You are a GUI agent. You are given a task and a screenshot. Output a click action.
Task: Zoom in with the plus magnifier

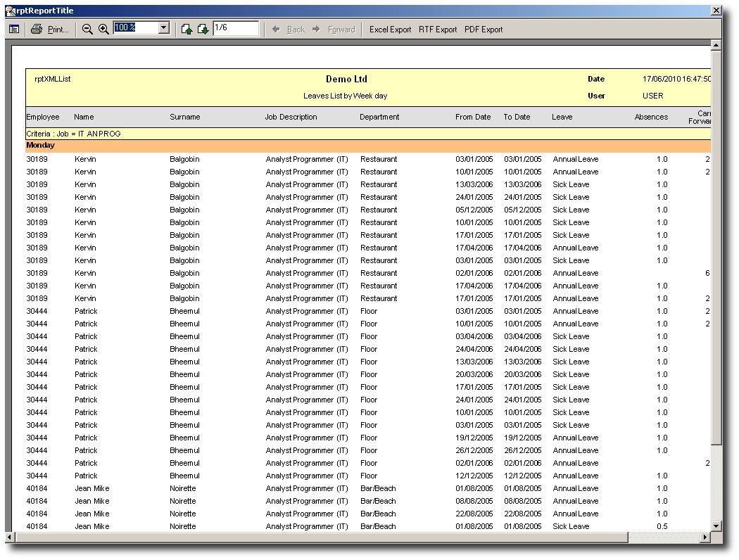pos(103,30)
